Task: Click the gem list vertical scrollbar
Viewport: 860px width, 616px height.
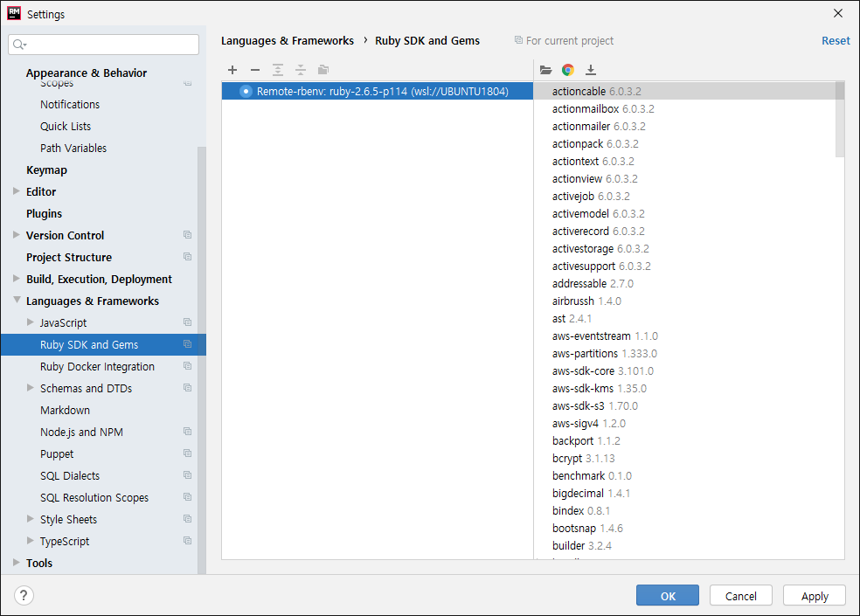Action: click(840, 119)
